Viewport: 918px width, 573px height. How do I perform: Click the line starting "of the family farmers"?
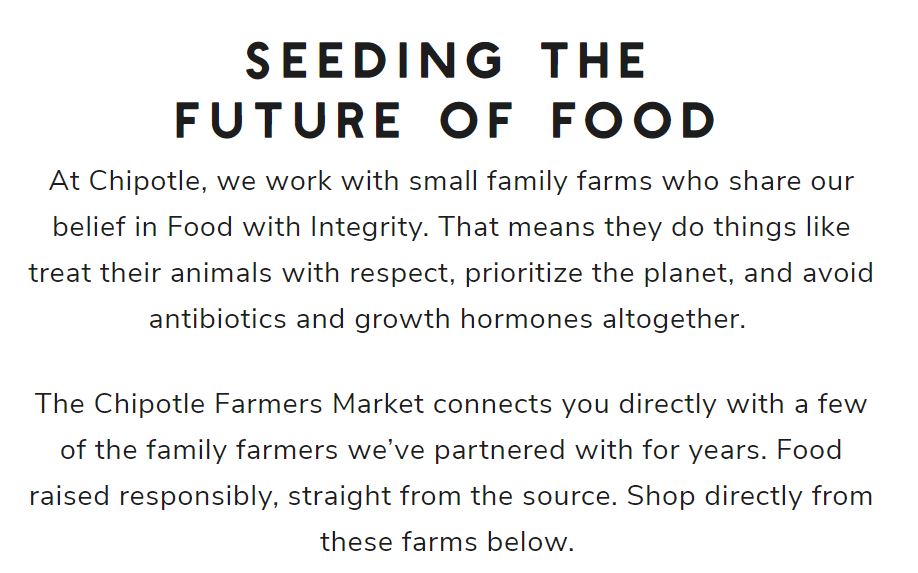451,450
